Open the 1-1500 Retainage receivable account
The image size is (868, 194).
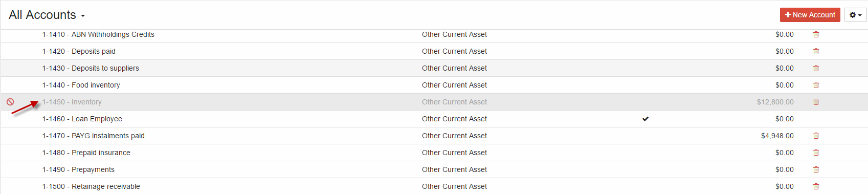pyautogui.click(x=91, y=186)
